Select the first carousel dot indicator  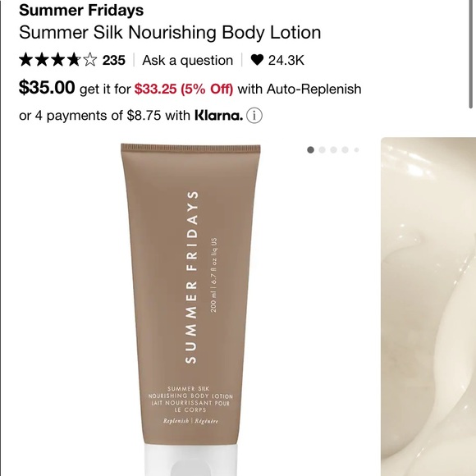310,149
